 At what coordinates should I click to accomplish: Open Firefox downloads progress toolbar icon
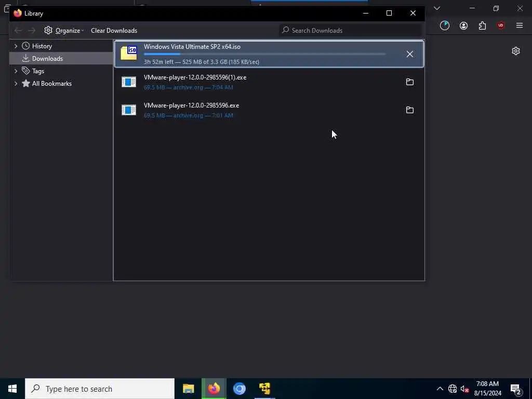tap(445, 25)
